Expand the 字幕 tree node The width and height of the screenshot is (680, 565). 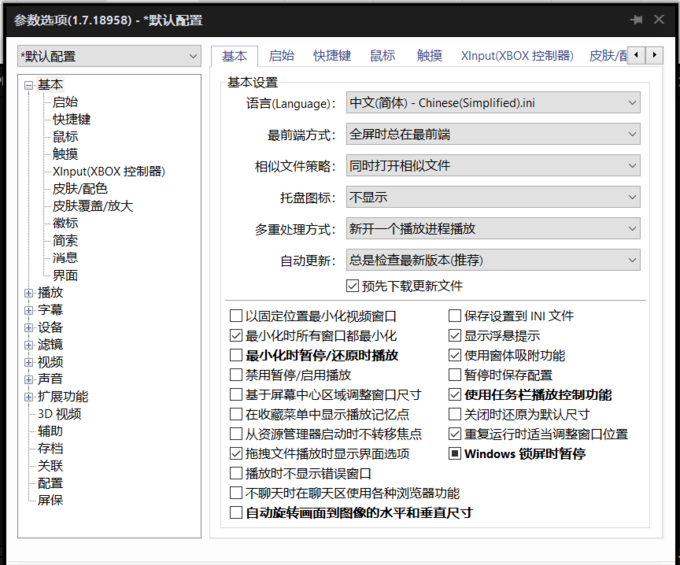[x=29, y=310]
